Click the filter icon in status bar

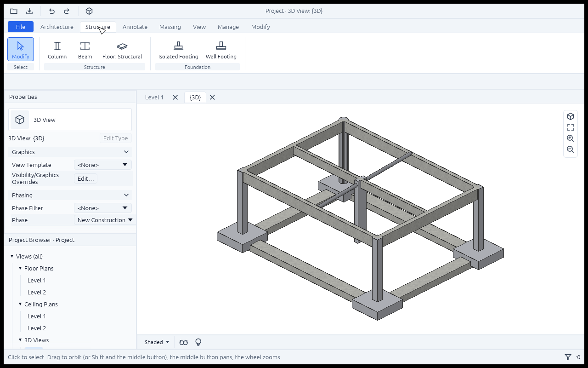pyautogui.click(x=568, y=357)
